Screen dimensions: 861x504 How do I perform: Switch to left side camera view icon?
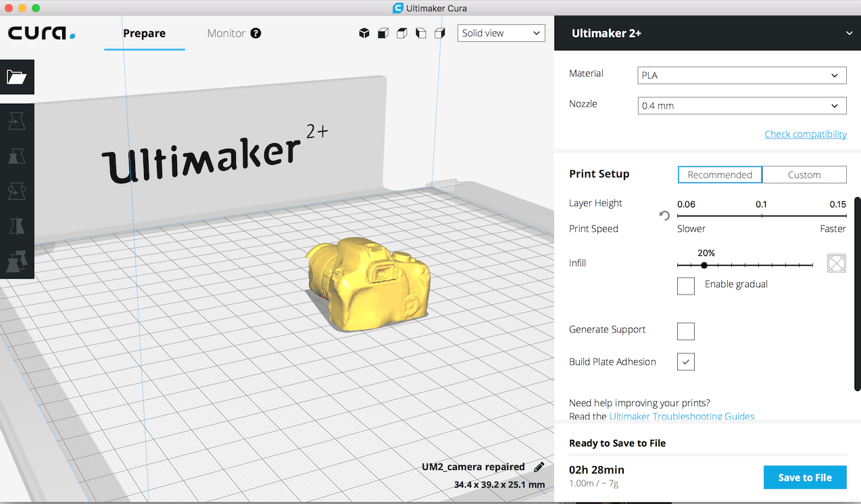point(421,33)
